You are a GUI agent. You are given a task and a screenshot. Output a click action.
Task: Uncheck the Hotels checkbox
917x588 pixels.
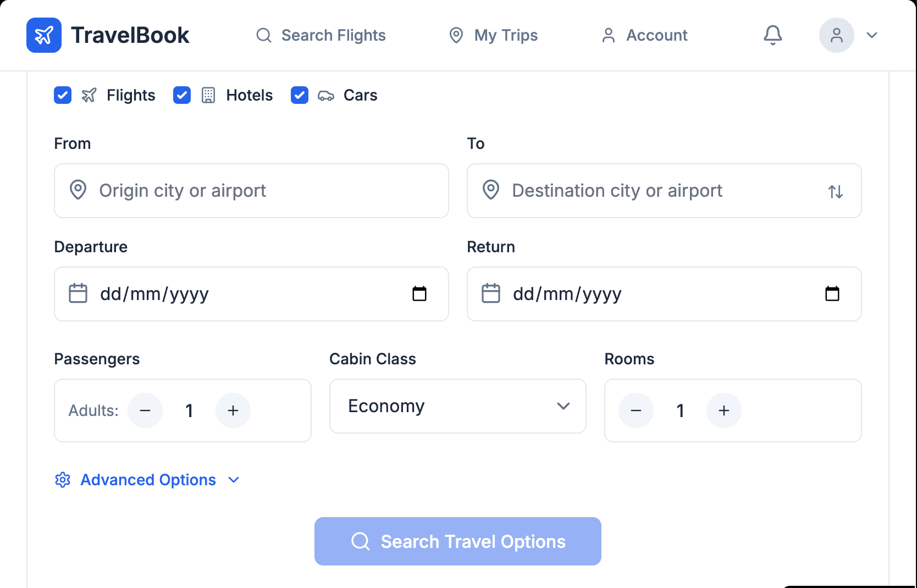(x=182, y=95)
